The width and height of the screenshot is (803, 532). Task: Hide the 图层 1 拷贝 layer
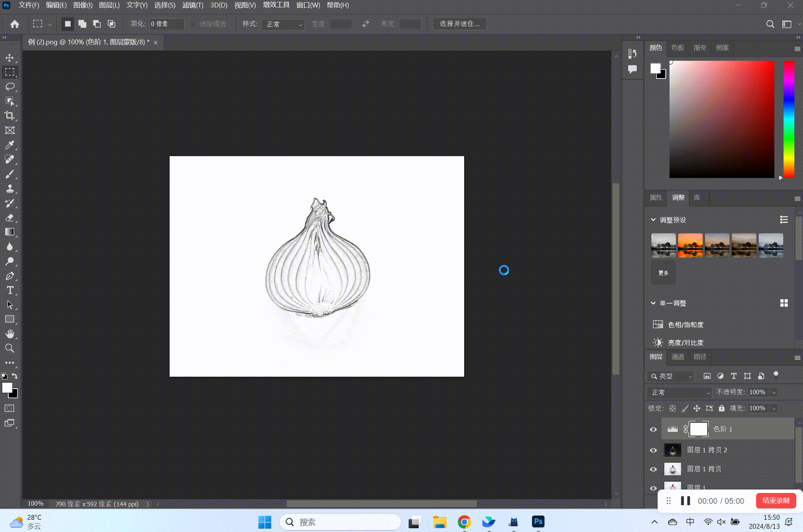(x=653, y=469)
